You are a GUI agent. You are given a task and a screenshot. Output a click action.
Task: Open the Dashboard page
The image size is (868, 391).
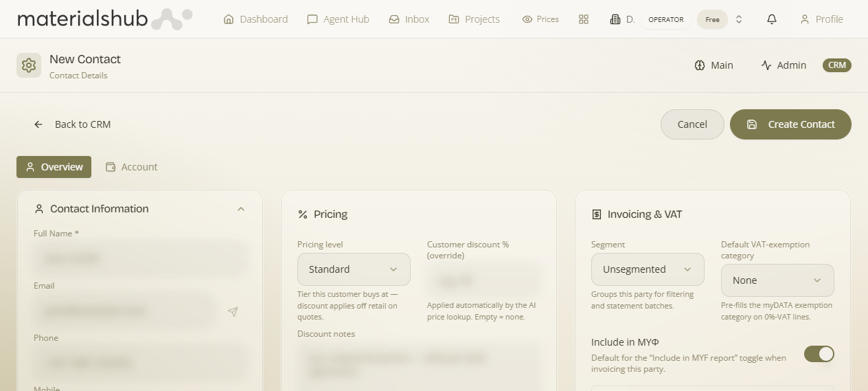(x=255, y=19)
